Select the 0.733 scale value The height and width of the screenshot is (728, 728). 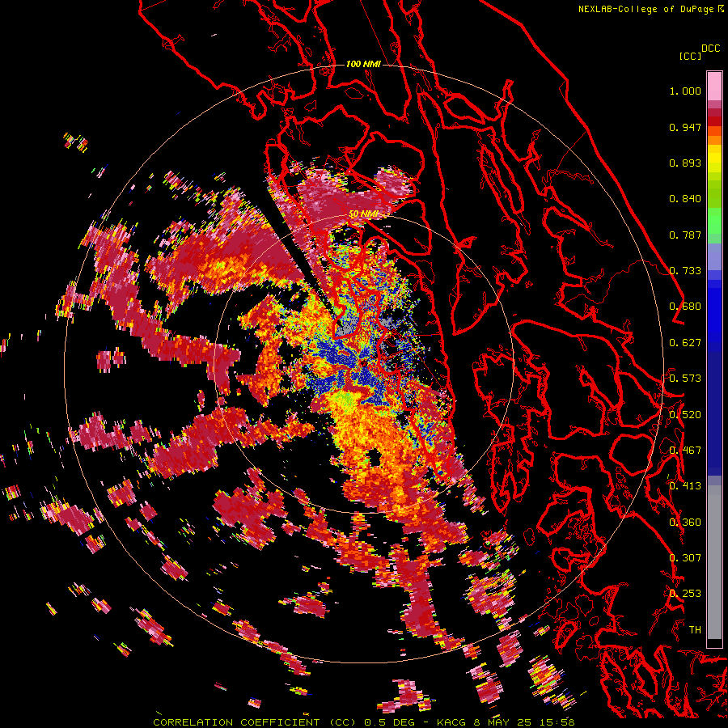[x=685, y=271]
